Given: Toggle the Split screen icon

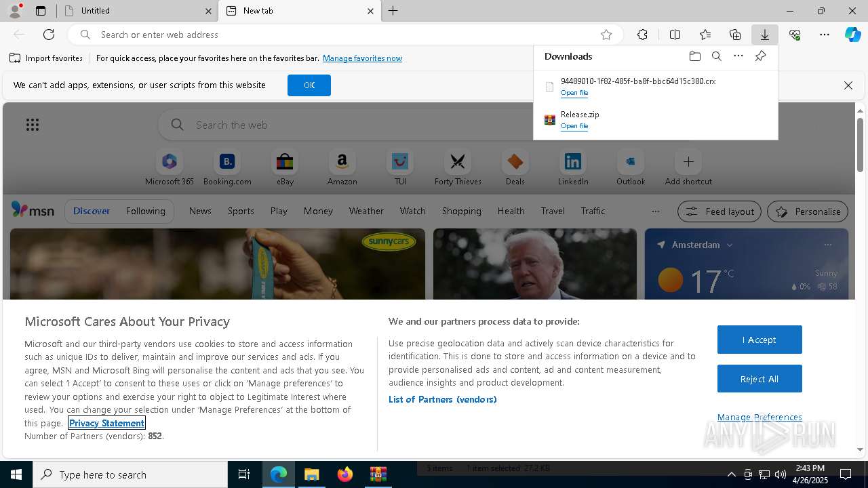Looking at the screenshot, I should (x=675, y=35).
